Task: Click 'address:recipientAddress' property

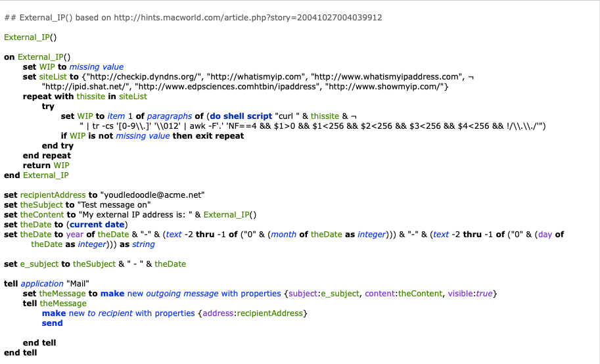Action: click(252, 313)
